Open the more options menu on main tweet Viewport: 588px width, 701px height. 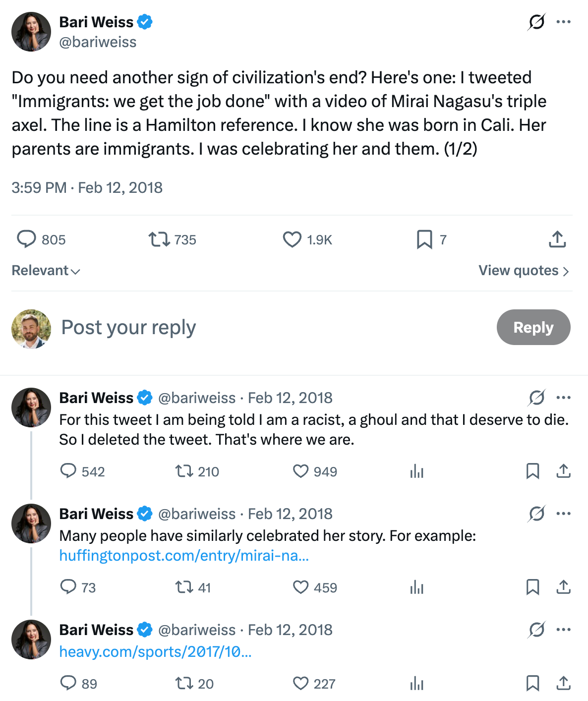coord(563,22)
